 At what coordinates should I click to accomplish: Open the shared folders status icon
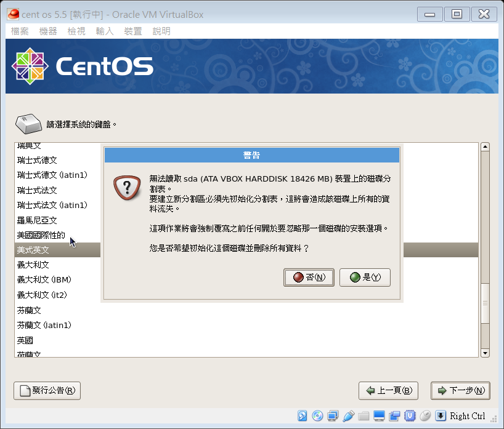(364, 415)
